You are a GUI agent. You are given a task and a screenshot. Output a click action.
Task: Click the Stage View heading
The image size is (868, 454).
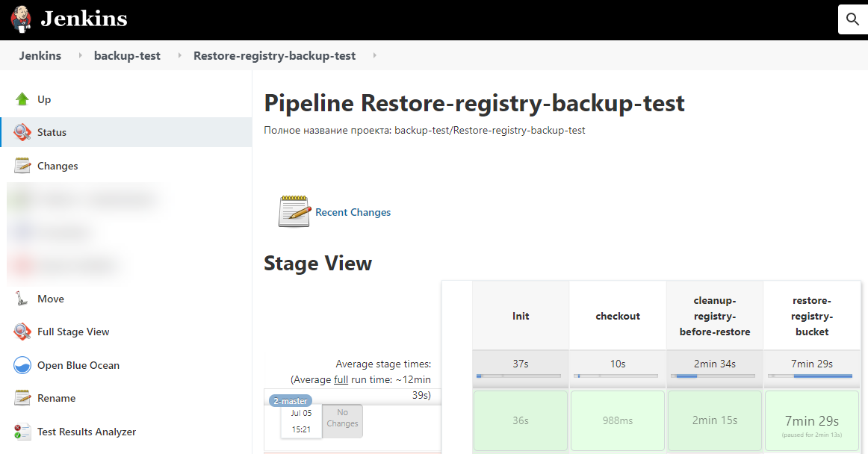[317, 263]
